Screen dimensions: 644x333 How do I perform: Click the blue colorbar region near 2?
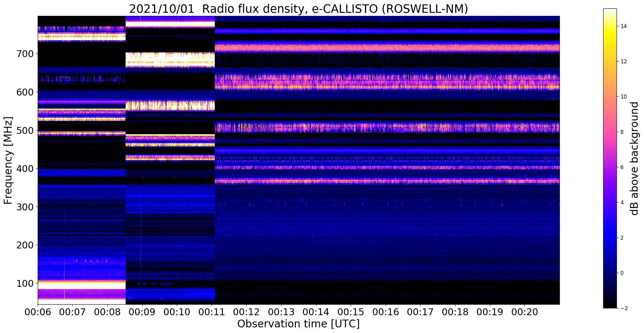pyautogui.click(x=610, y=238)
